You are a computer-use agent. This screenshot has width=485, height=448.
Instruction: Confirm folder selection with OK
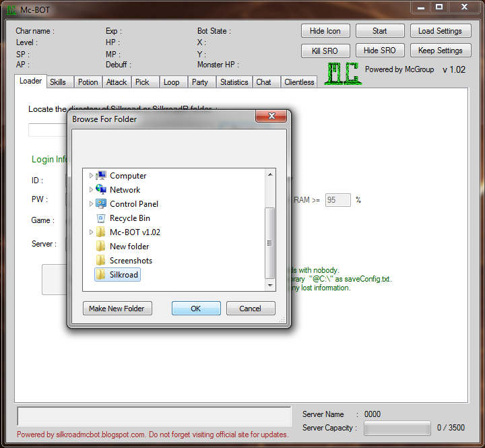pyautogui.click(x=196, y=309)
